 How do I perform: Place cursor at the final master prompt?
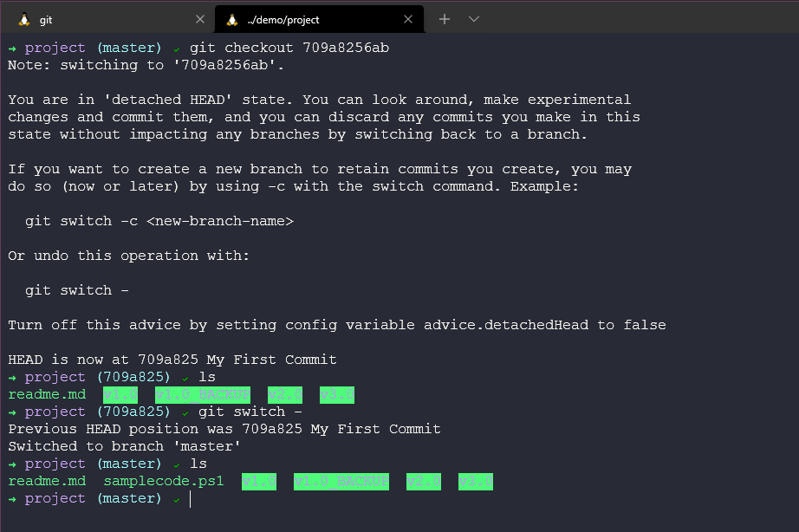point(190,499)
